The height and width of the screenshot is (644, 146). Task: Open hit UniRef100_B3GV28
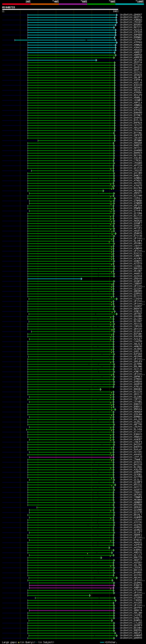pos(131,85)
